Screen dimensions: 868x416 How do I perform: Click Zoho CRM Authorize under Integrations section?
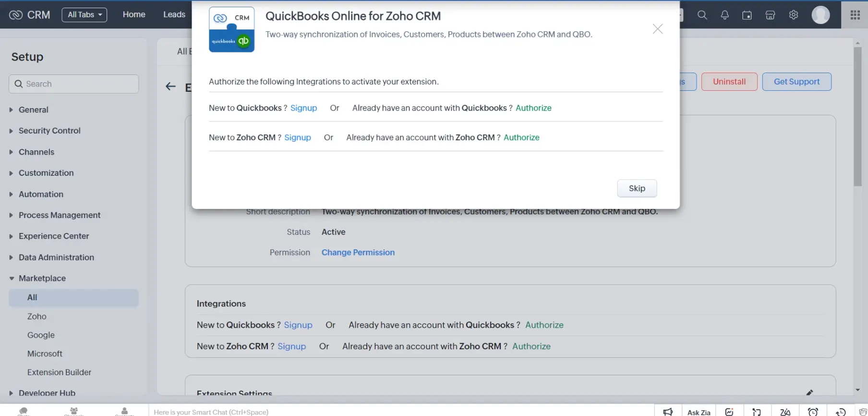[x=531, y=346]
